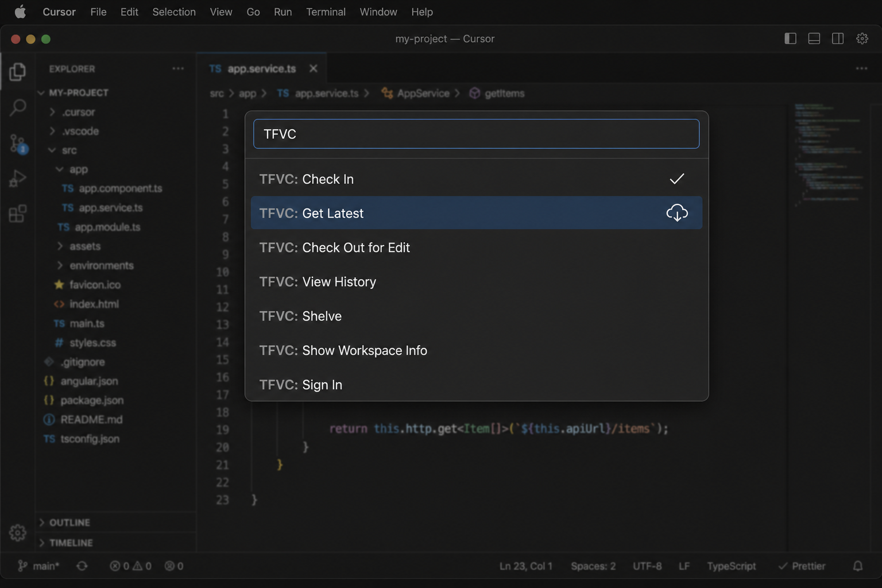
Task: Click Ln 23, Col 1 position
Action: [525, 566]
